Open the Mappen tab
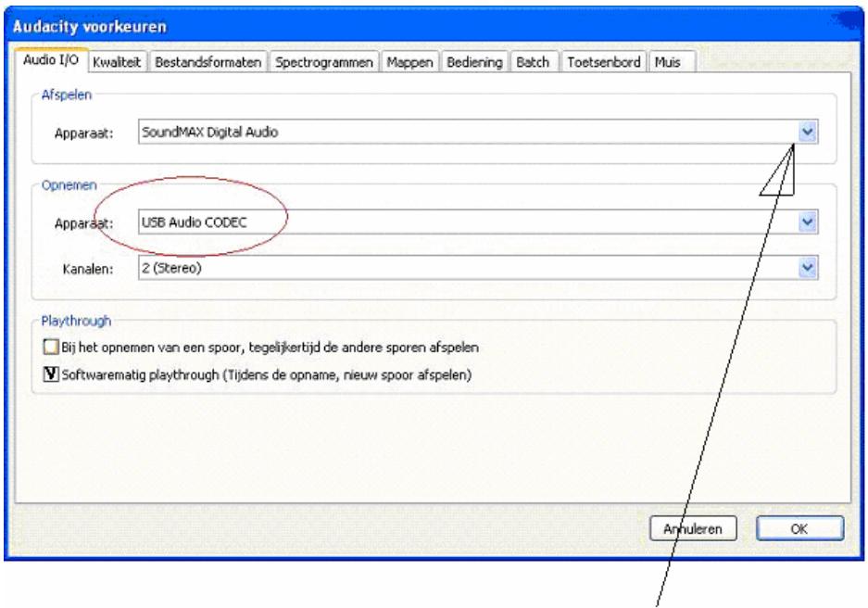 (x=409, y=62)
